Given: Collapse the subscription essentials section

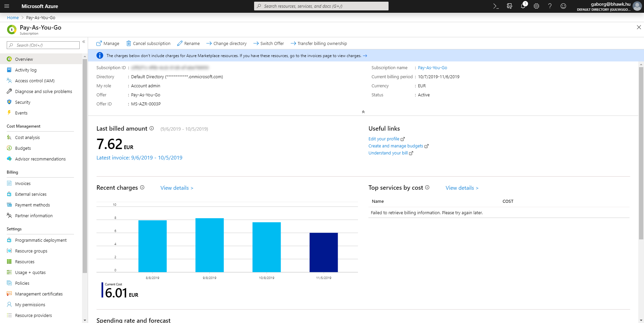Looking at the screenshot, I should (363, 112).
